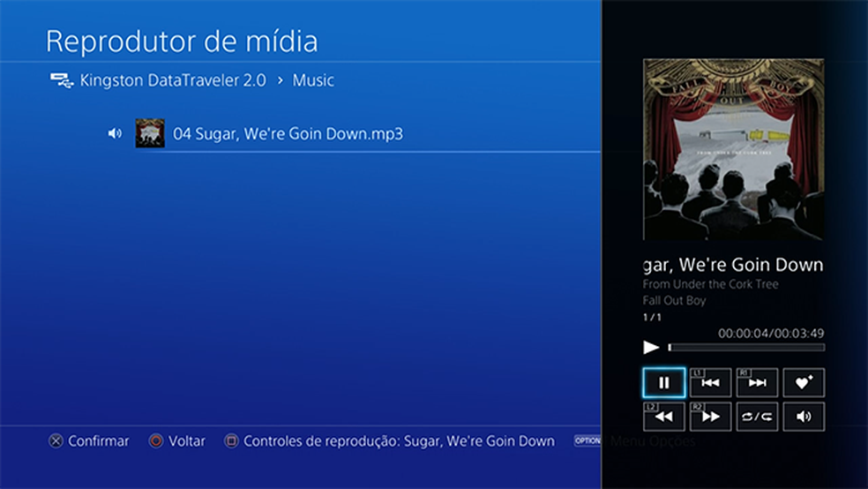Click the Voltar circle button hint
Screen dimensions: 868x489
coord(177,441)
